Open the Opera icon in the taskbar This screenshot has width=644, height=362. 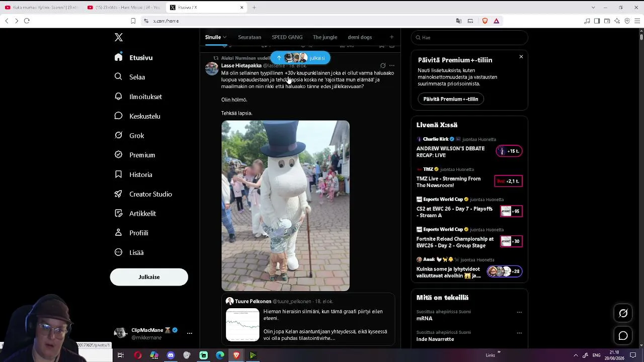click(x=138, y=355)
